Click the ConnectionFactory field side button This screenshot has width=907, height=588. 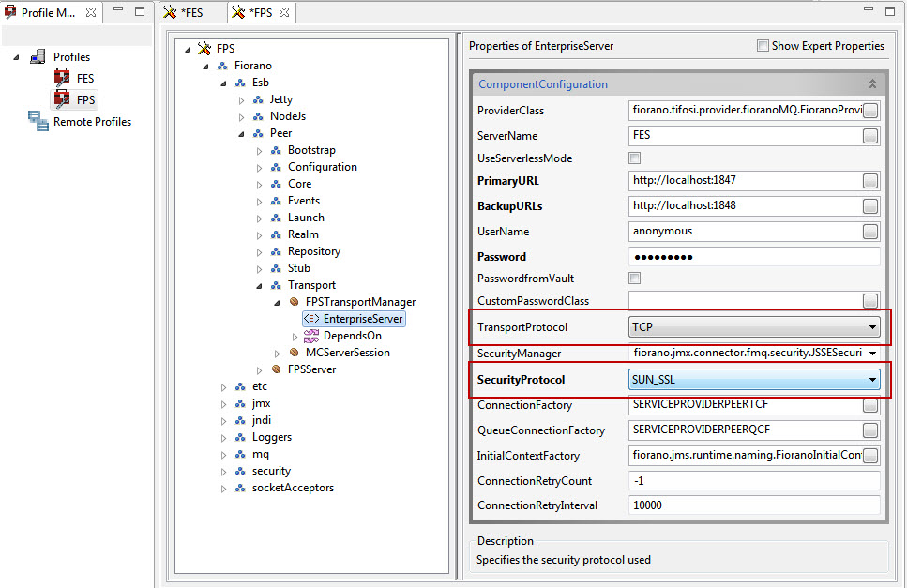(870, 405)
